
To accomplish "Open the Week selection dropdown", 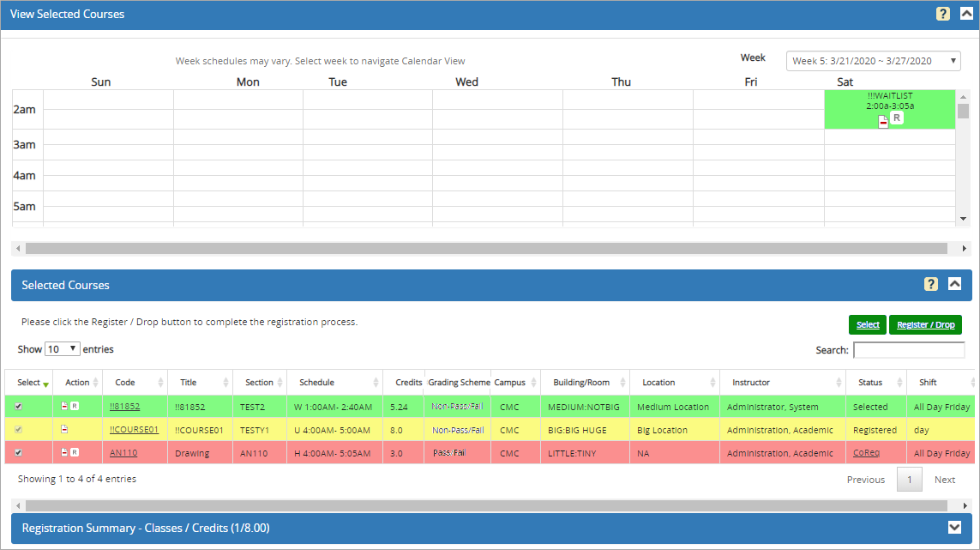I will pos(873,61).
